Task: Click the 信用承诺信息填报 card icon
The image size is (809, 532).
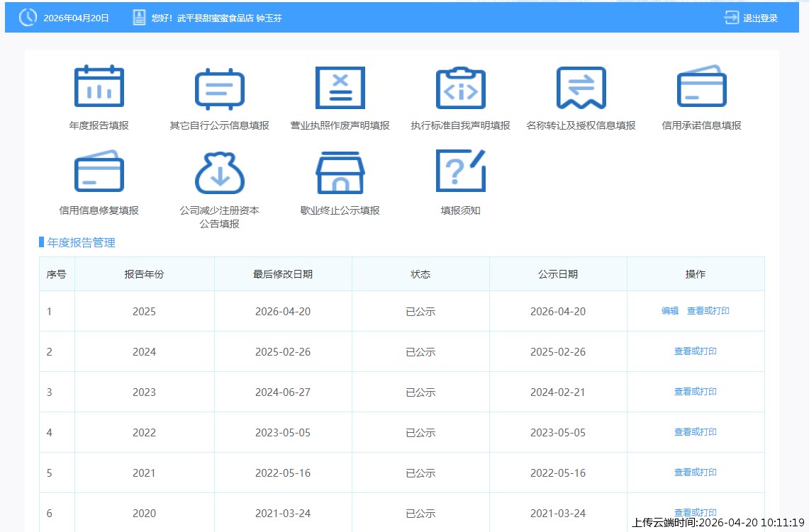Action: pos(701,87)
